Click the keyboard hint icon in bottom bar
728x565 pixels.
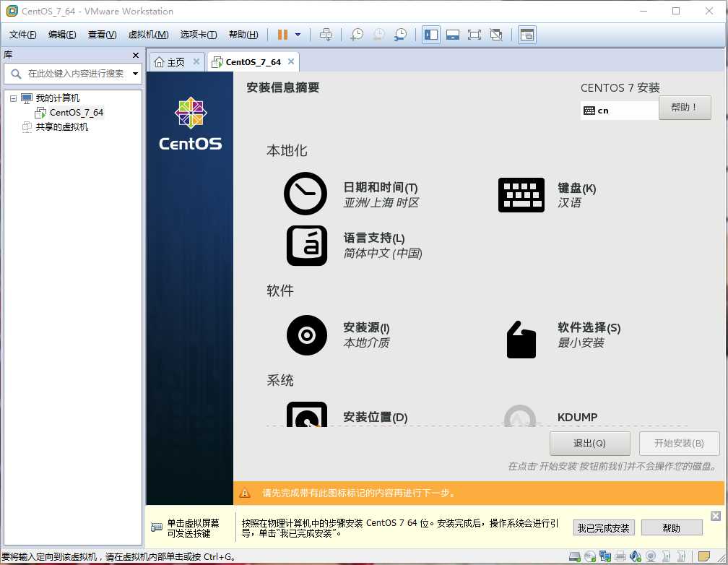pos(157,528)
